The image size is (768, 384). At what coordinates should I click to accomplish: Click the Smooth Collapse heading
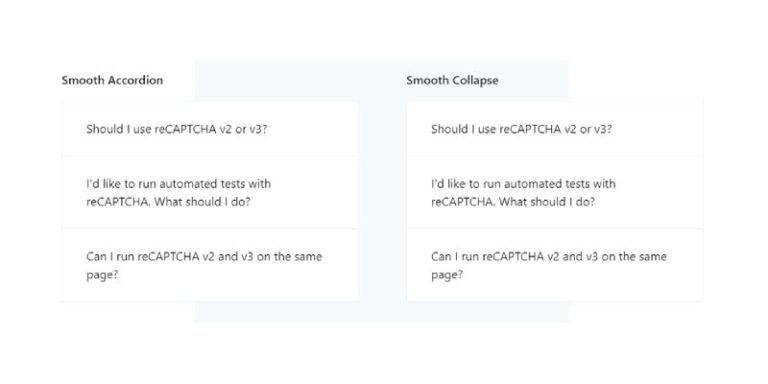click(452, 80)
